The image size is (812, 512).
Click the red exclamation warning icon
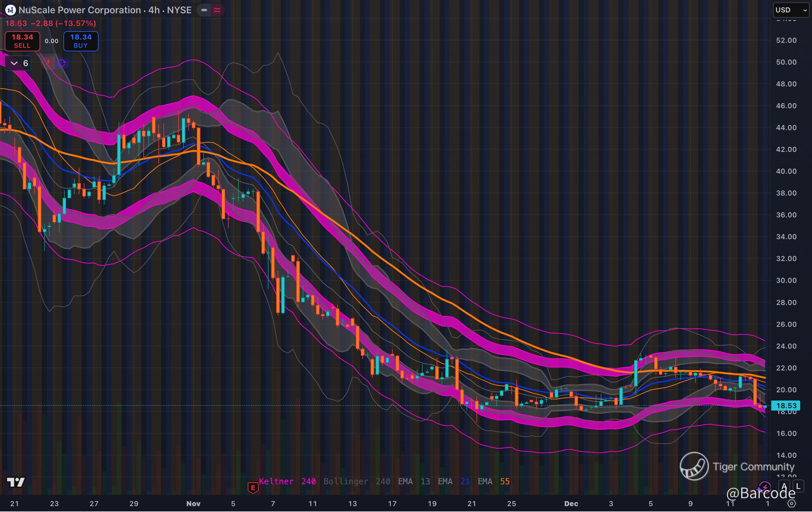tap(48, 63)
